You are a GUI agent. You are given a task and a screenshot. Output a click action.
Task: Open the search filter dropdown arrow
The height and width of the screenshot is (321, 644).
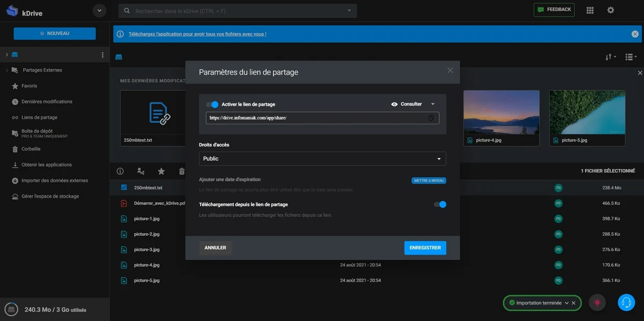point(349,11)
